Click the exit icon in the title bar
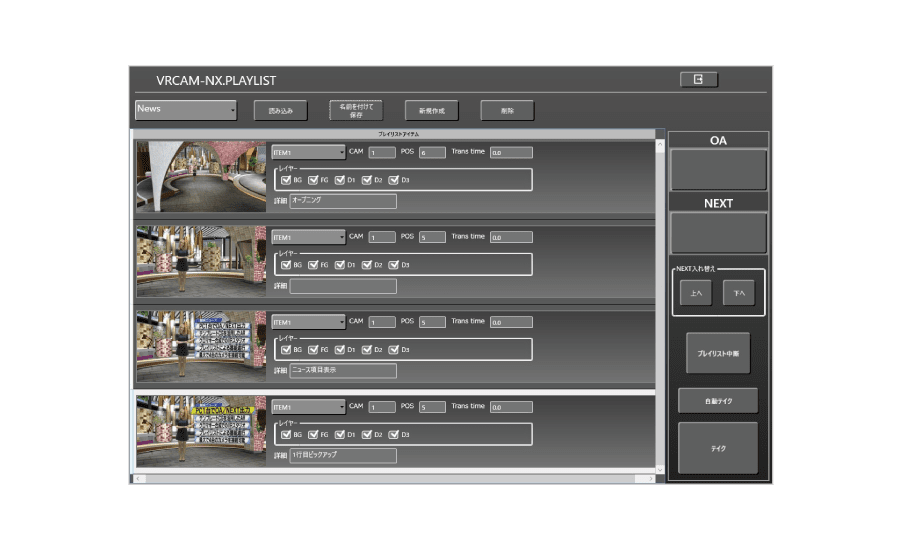The image size is (900, 550). [698, 80]
